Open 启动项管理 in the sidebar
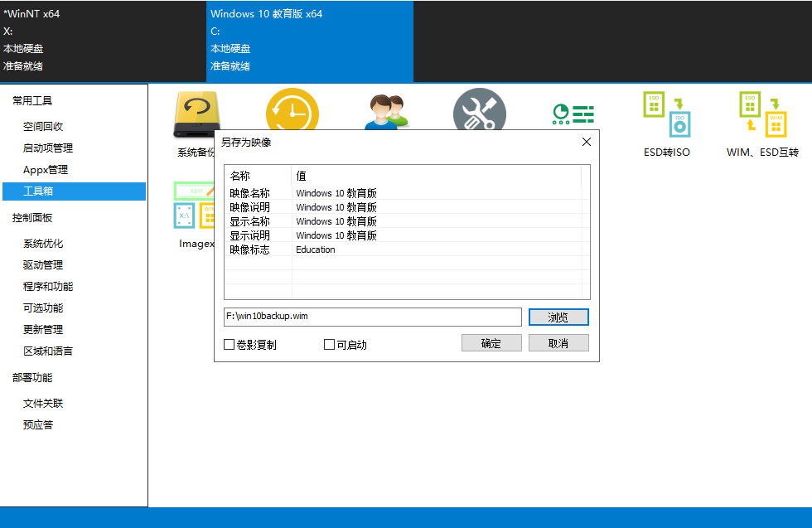812x528 pixels. click(x=48, y=148)
